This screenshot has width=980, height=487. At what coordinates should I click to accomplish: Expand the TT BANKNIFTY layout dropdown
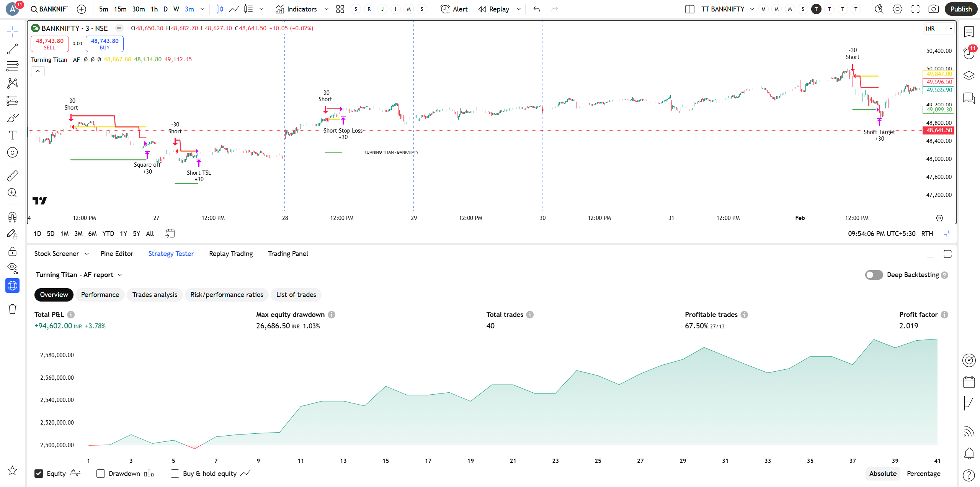752,9
